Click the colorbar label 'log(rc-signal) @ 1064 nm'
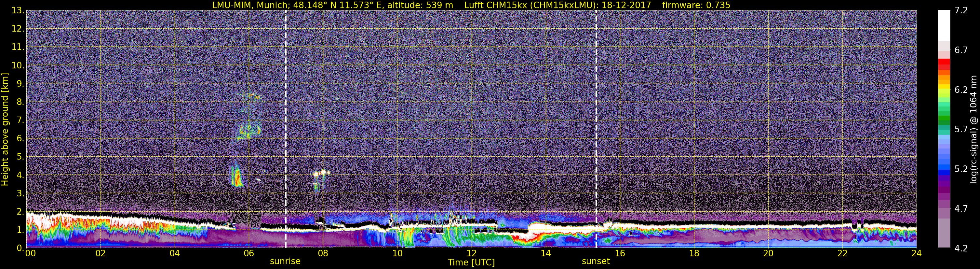The height and width of the screenshot is (269, 980). (973, 129)
